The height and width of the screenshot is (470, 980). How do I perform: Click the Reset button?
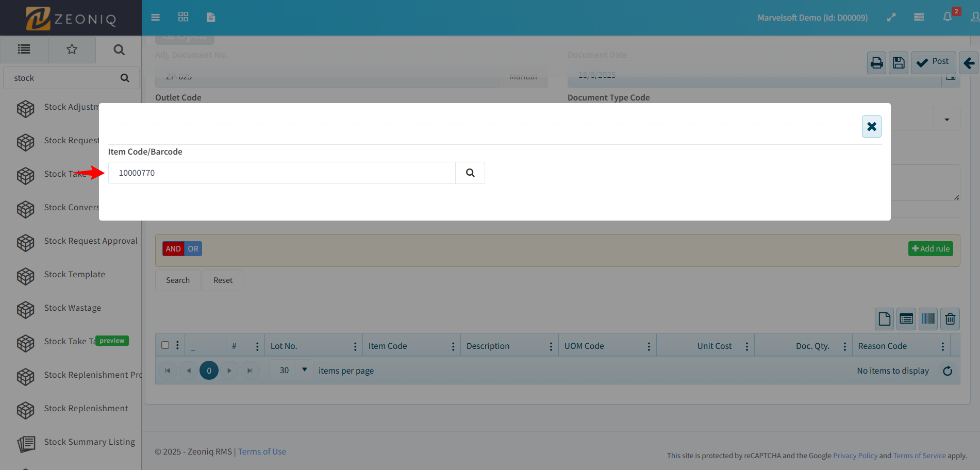click(x=223, y=280)
